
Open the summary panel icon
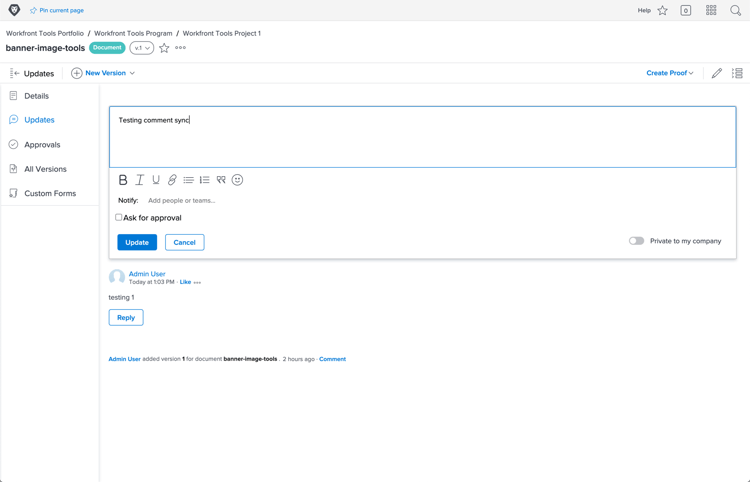tap(737, 73)
